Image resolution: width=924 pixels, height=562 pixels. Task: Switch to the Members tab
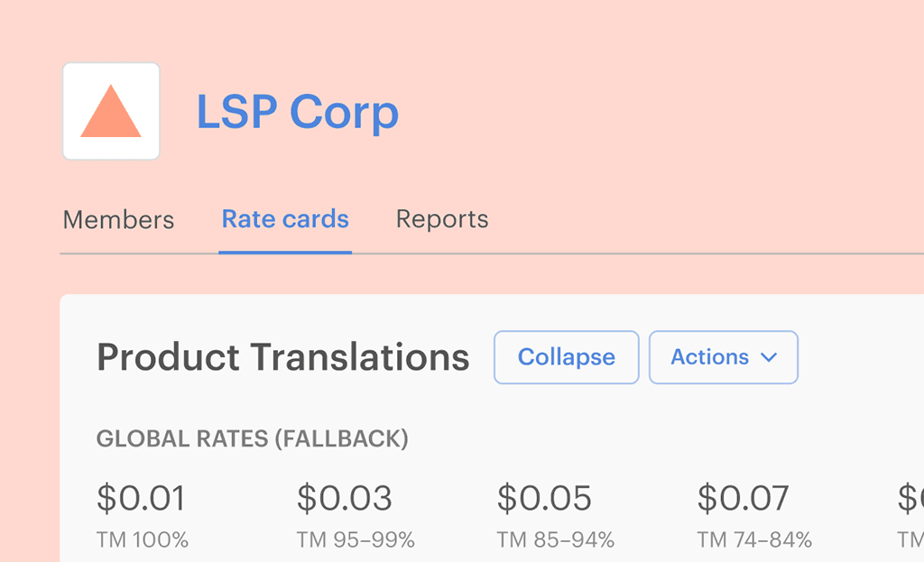pos(118,219)
